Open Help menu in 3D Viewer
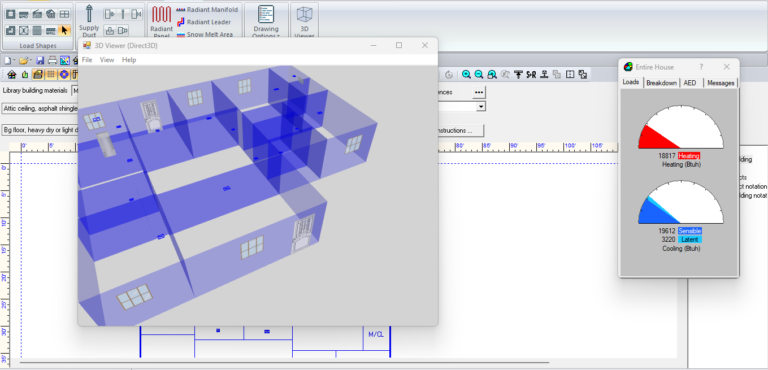The height and width of the screenshot is (370, 768). [129, 60]
